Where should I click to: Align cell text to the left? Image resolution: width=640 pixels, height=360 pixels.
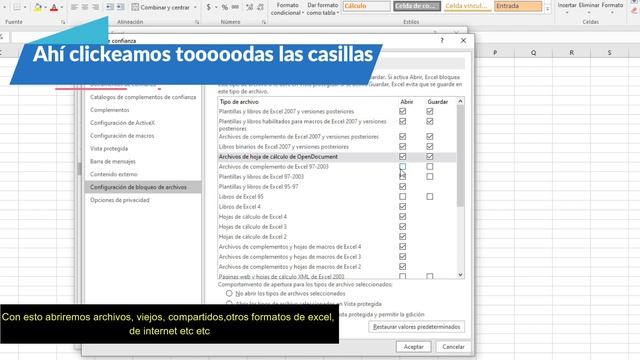coord(74,7)
